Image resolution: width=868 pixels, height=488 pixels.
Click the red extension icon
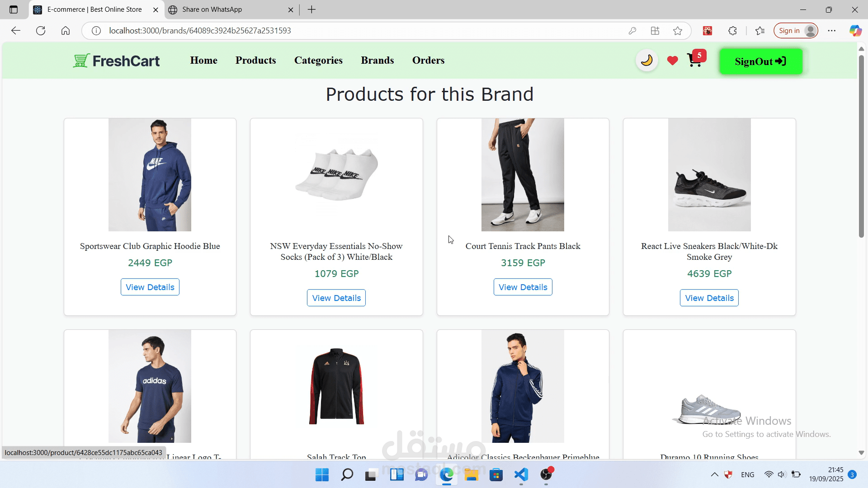point(708,31)
